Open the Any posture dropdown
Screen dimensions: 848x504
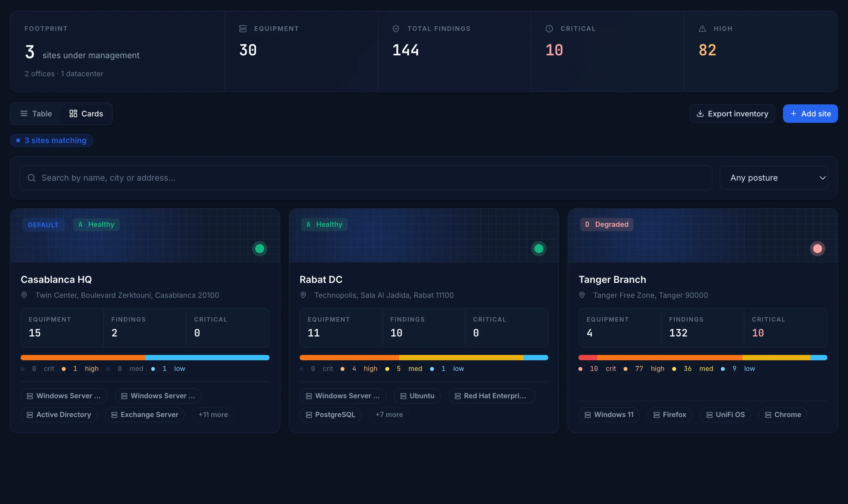point(774,178)
